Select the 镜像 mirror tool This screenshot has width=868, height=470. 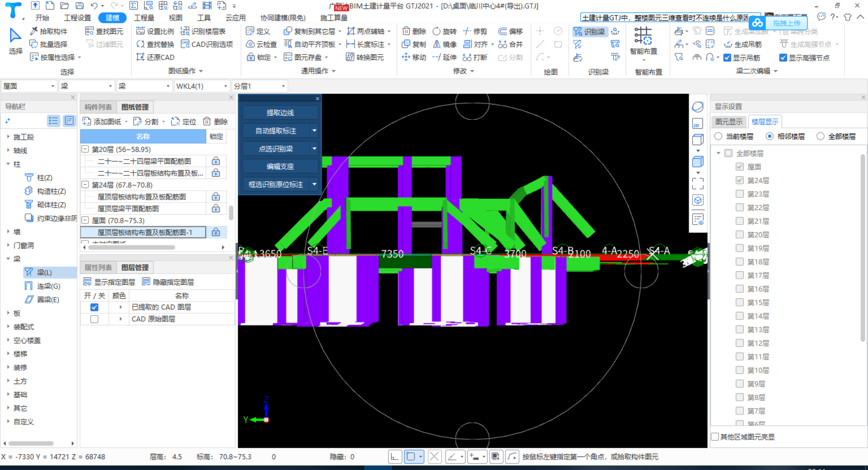[444, 44]
